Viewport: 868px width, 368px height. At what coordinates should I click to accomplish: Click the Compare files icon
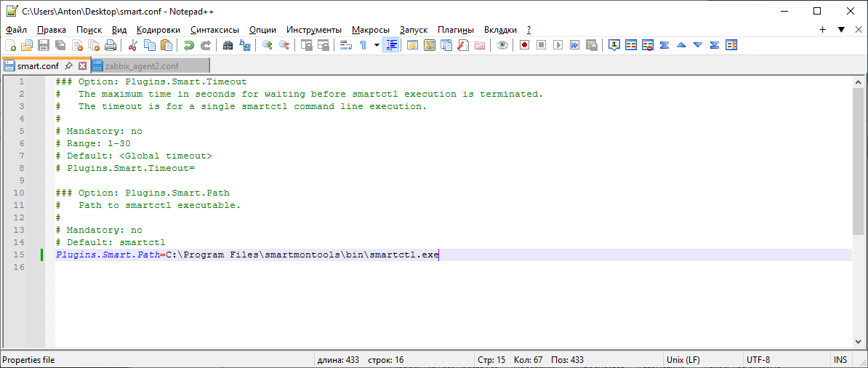(x=631, y=45)
